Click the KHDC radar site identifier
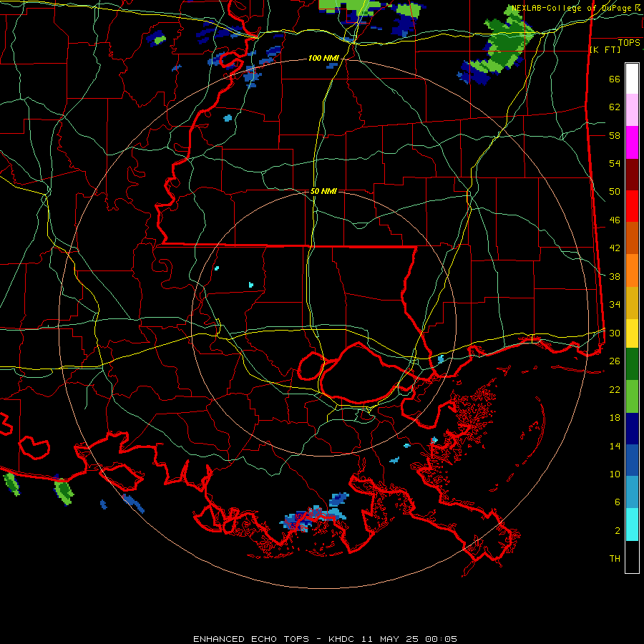The height and width of the screenshot is (644, 644). pos(343,639)
